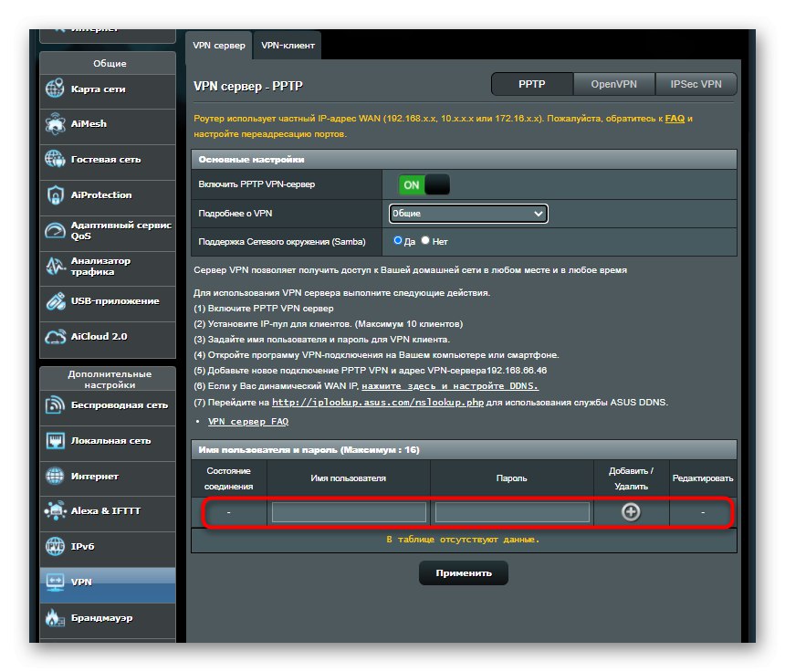
Task: Click the Alexa & IFTTT icon
Action: tap(55, 510)
